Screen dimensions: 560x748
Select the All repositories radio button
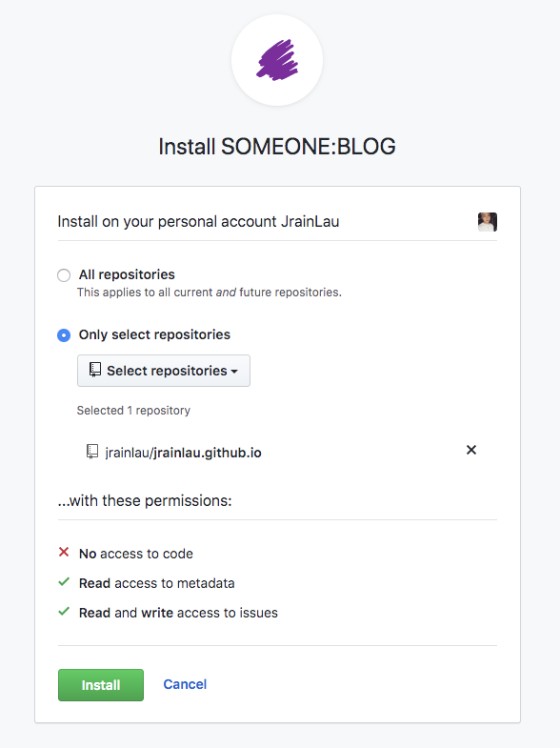pyautogui.click(x=64, y=275)
